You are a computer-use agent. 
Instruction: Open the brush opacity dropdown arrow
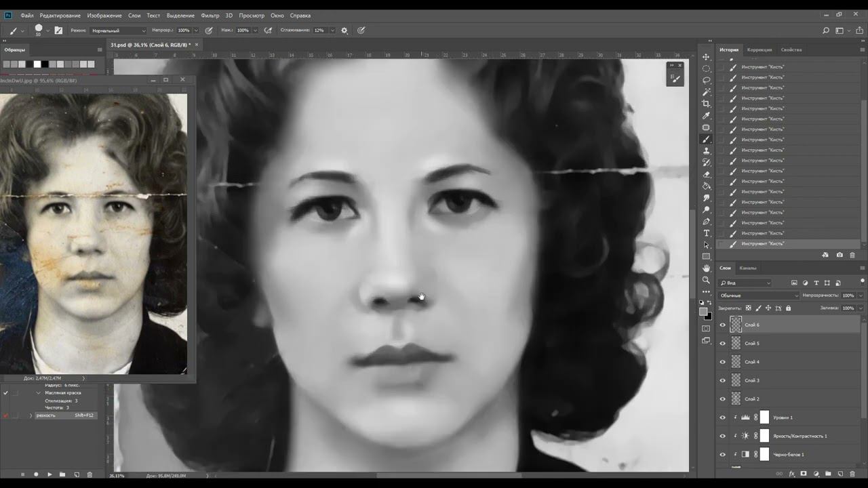click(197, 30)
